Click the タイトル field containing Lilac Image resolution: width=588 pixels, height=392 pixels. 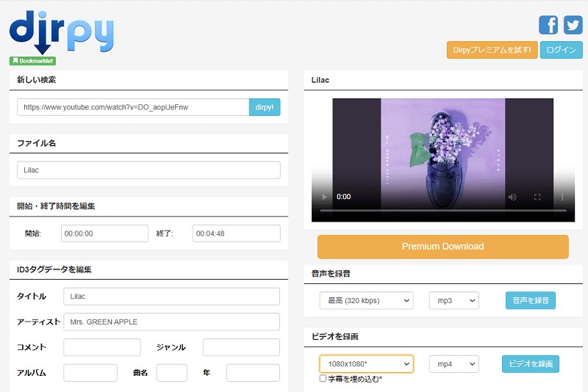(x=172, y=296)
